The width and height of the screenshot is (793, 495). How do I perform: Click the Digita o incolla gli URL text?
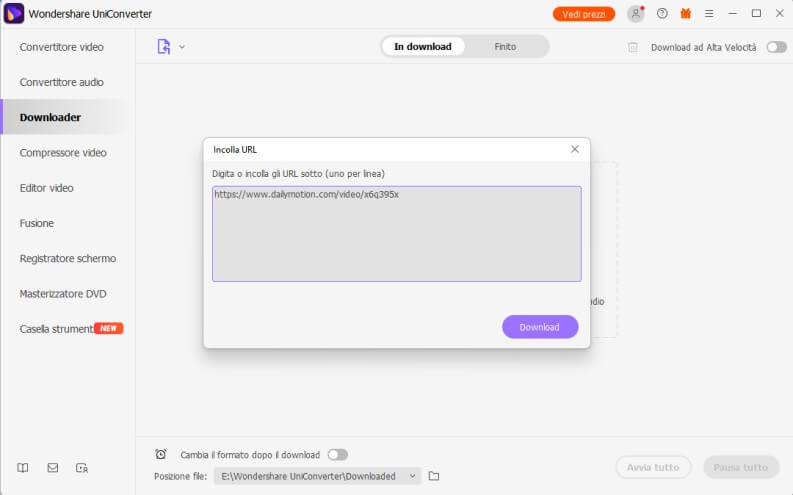pos(298,173)
